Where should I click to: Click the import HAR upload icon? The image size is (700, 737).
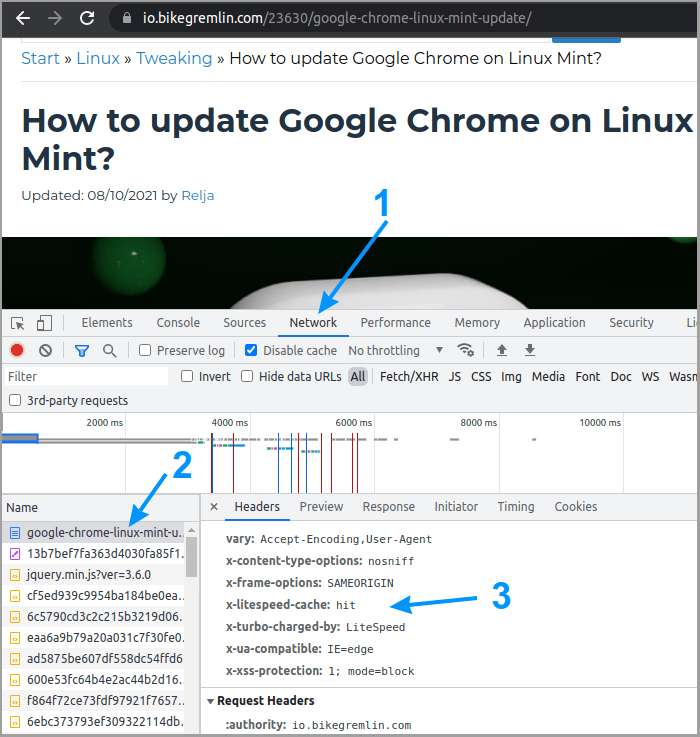click(x=502, y=350)
